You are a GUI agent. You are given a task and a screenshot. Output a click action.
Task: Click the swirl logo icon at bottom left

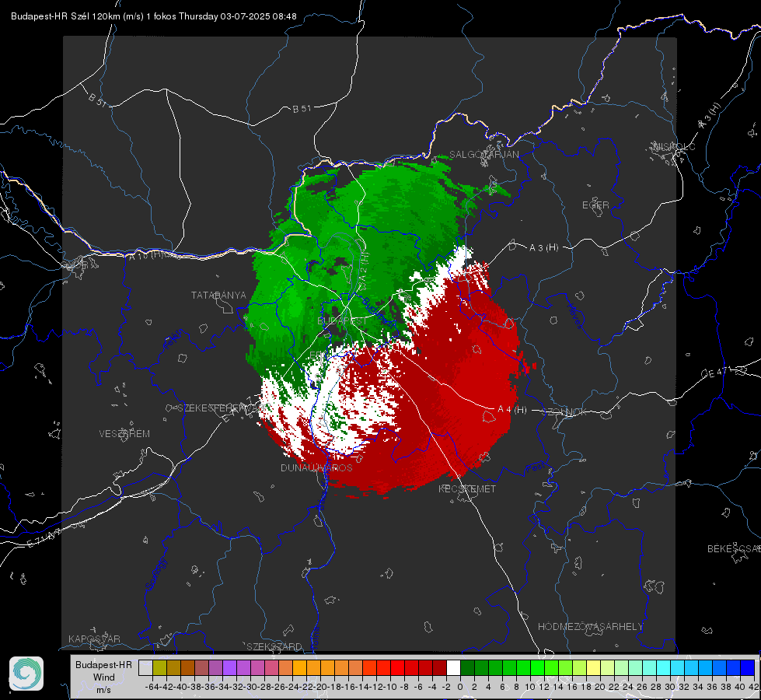(26, 674)
